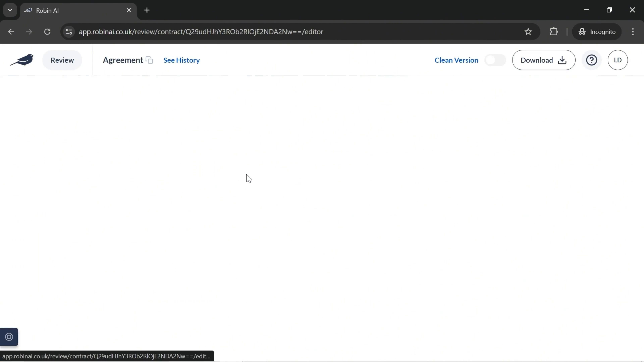Viewport: 644px width, 362px height.
Task: Click the Robin AI bird logo
Action: coord(22,60)
